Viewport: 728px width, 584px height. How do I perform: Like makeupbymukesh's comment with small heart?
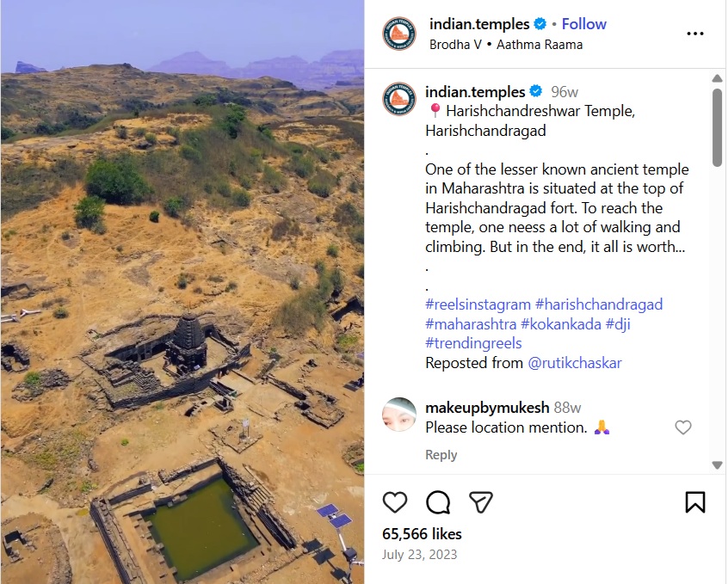[683, 427]
